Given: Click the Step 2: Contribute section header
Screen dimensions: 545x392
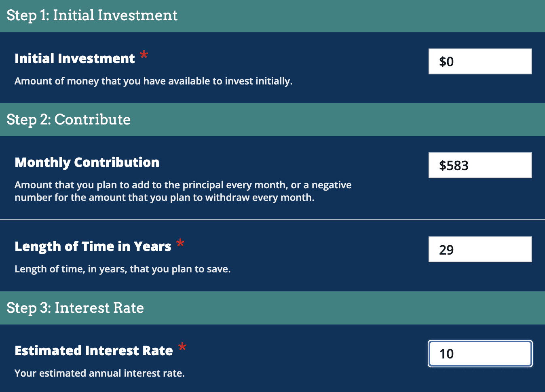Looking at the screenshot, I should coord(68,120).
